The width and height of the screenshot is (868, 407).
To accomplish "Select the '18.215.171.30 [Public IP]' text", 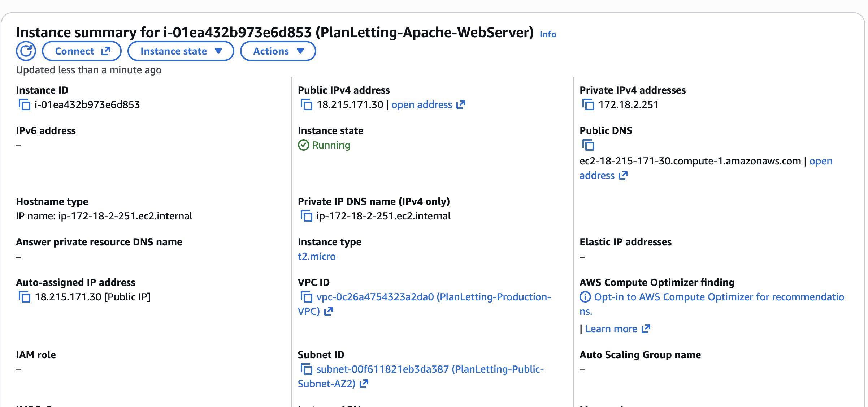I will click(x=92, y=297).
